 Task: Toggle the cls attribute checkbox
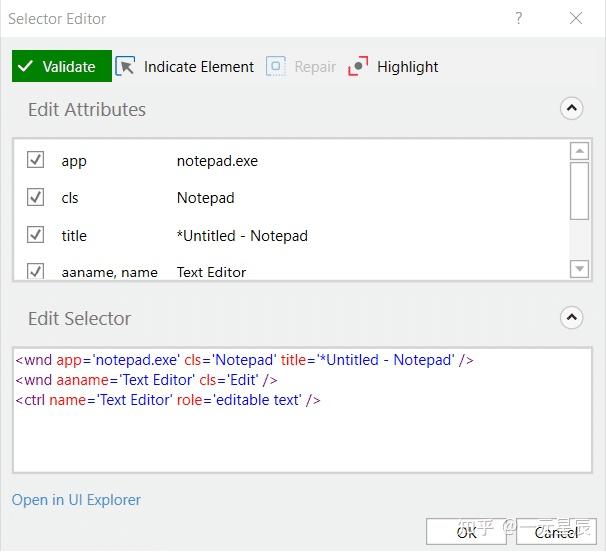[x=35, y=197]
